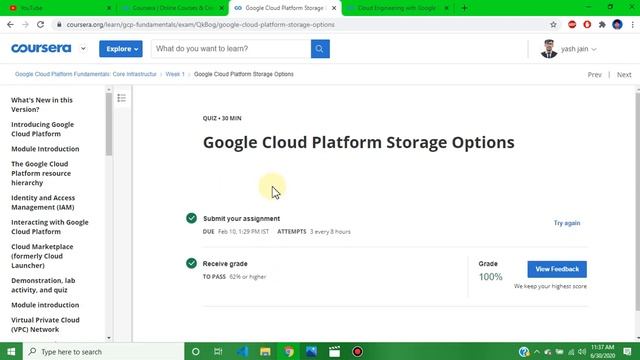Reload the current page
The width and height of the screenshot is (640, 360).
40,24
